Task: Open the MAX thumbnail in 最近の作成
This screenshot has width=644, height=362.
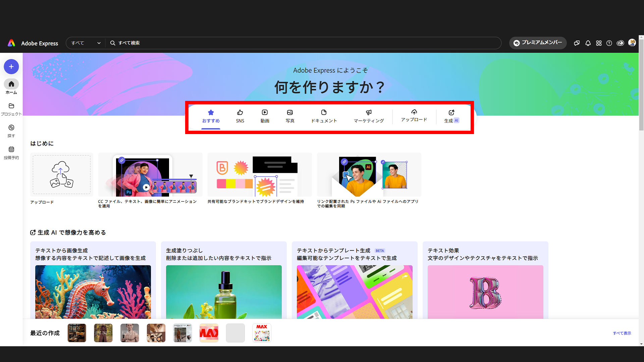Action: (262, 333)
